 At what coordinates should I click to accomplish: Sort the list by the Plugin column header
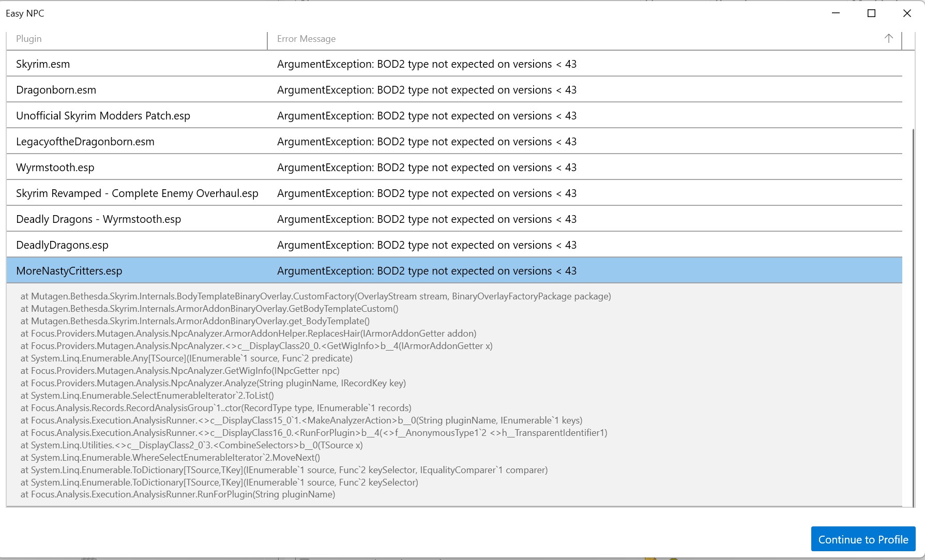[x=28, y=38]
